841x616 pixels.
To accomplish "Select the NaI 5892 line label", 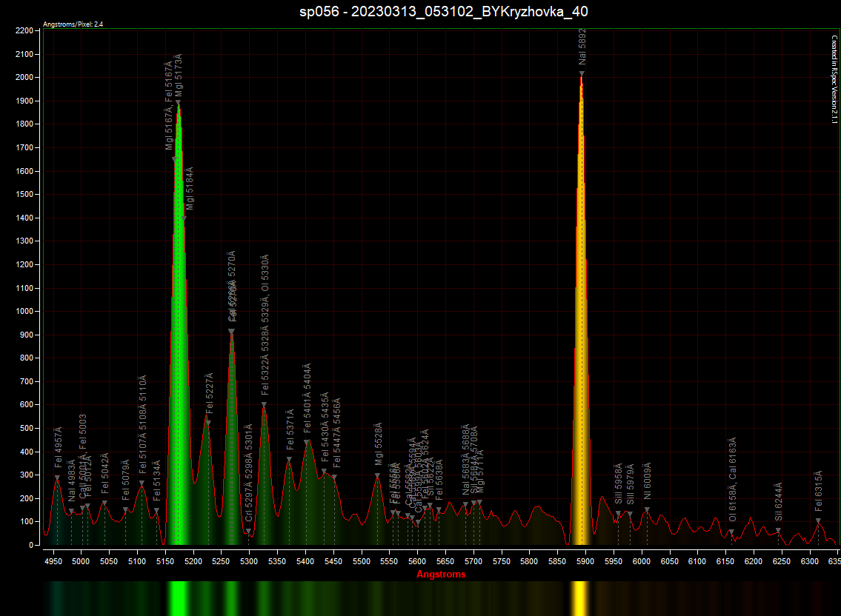I will click(582, 47).
